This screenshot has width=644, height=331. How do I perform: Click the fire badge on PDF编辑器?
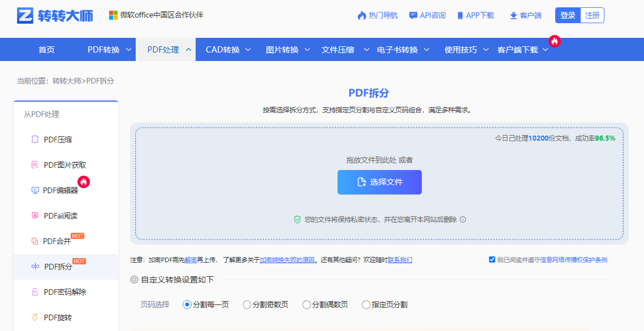click(x=84, y=182)
